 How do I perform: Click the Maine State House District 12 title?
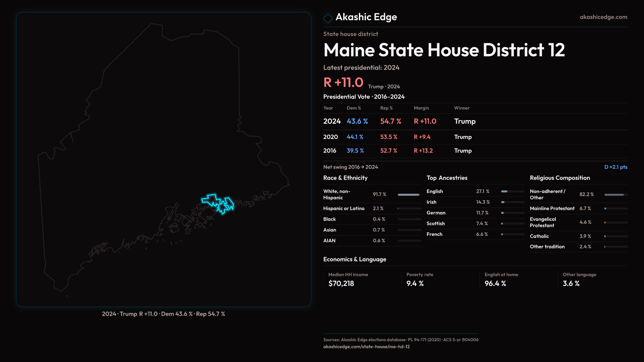click(444, 50)
